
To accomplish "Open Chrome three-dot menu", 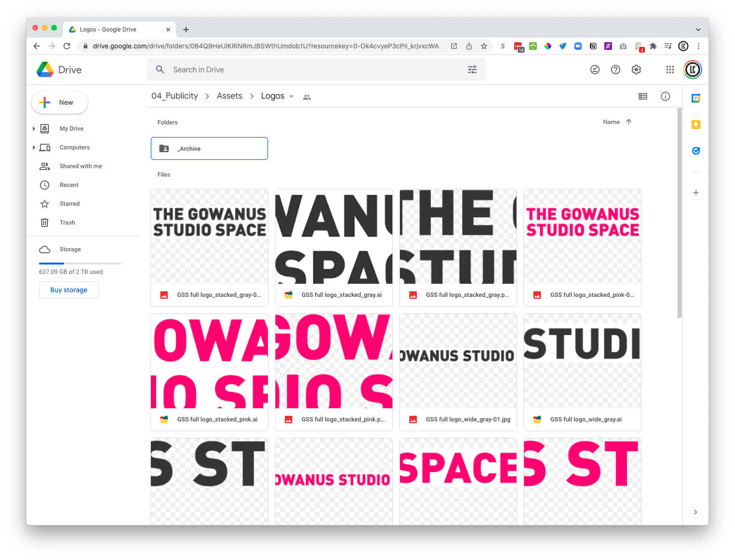I will [698, 46].
